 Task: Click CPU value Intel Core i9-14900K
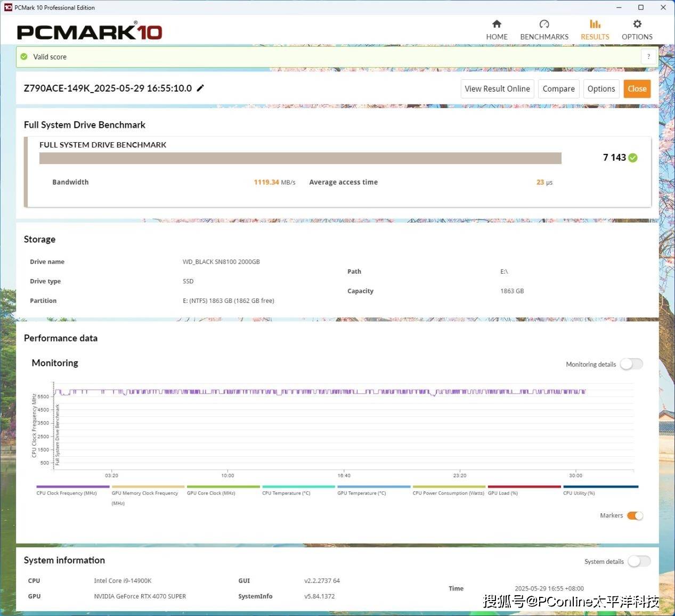pyautogui.click(x=123, y=581)
